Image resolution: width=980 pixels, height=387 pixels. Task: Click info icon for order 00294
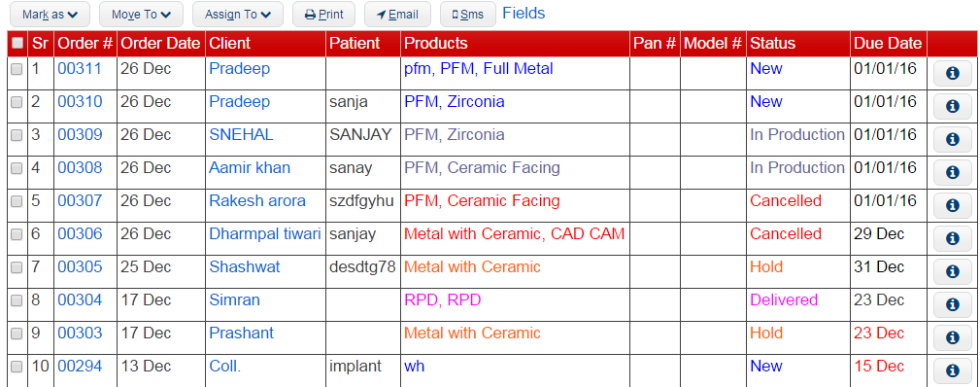click(953, 370)
